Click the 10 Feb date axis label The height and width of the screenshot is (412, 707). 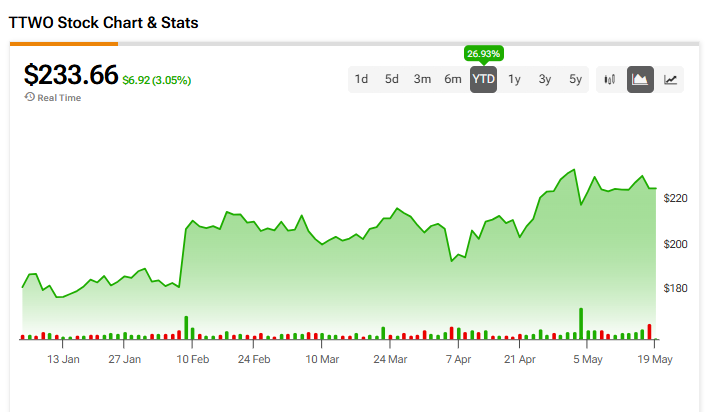point(193,359)
